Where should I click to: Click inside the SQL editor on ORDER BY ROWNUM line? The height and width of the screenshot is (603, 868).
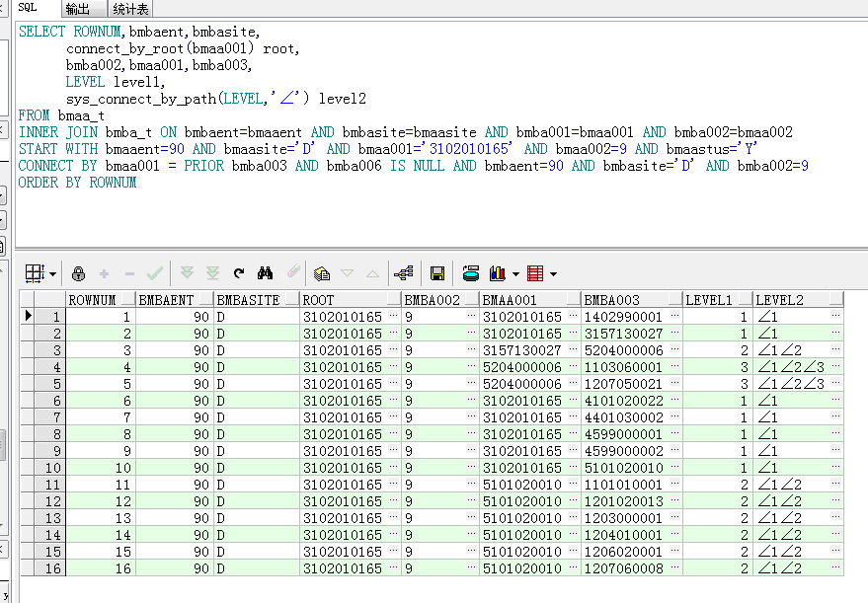click(77, 183)
